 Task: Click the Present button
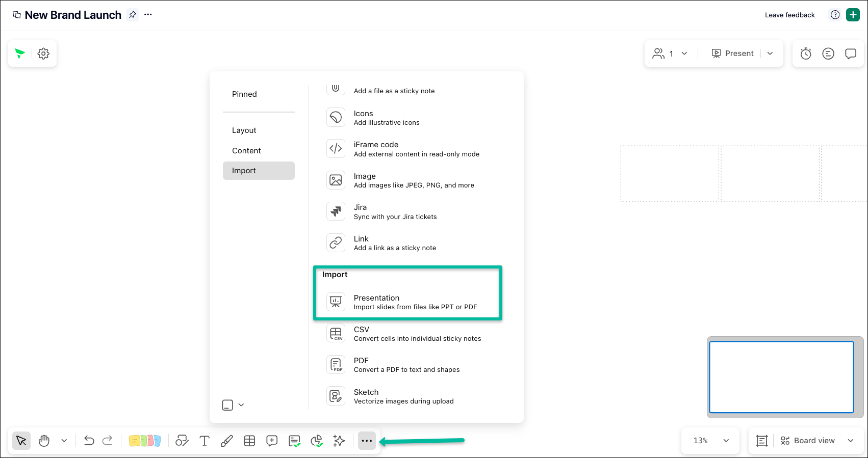[733, 53]
